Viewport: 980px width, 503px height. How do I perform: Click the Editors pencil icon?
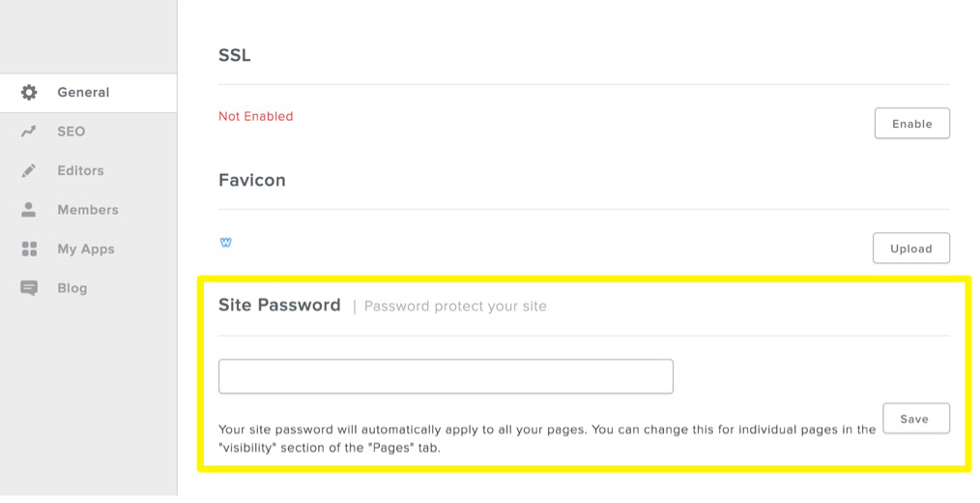(29, 171)
